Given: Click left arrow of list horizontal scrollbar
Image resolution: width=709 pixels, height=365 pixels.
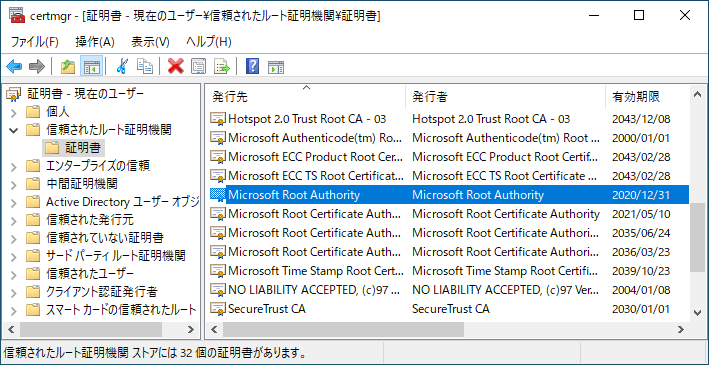Looking at the screenshot, I should (215, 330).
